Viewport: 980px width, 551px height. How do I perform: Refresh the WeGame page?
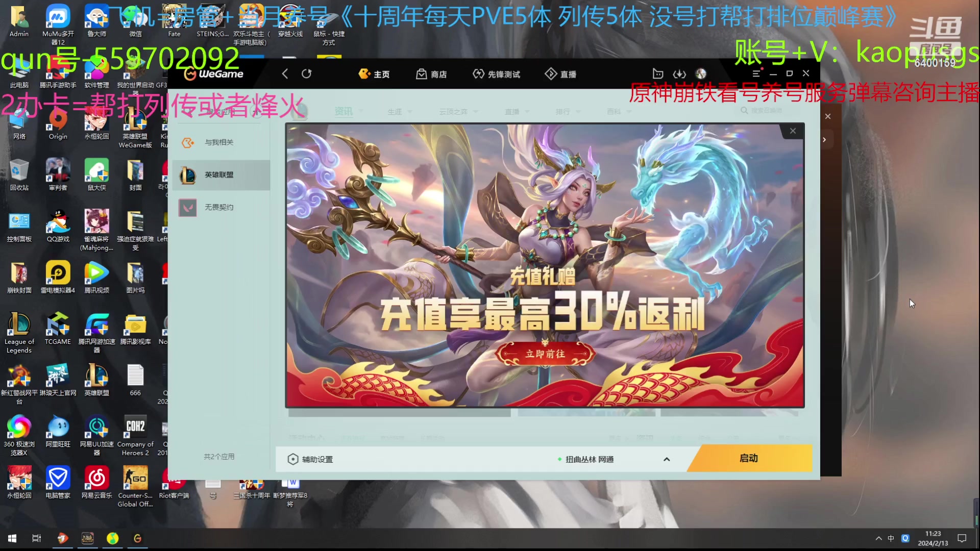[x=306, y=74]
